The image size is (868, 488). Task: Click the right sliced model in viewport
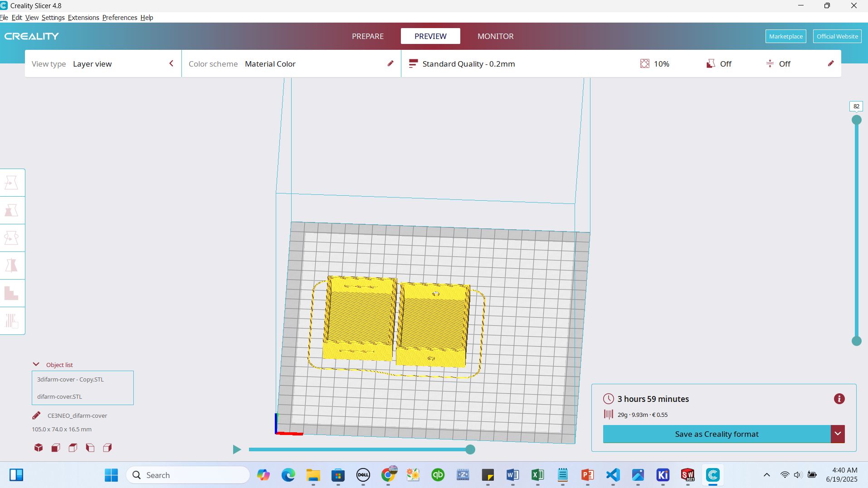433,324
